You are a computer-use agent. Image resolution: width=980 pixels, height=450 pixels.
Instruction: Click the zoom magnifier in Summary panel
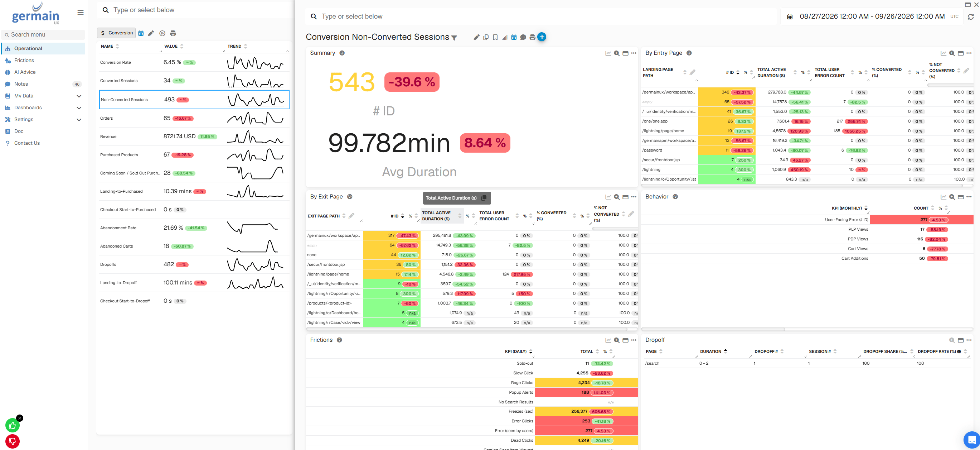pyautogui.click(x=617, y=53)
